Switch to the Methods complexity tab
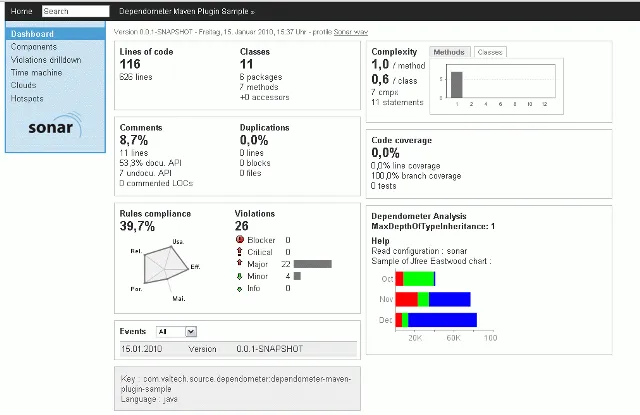 tap(450, 52)
